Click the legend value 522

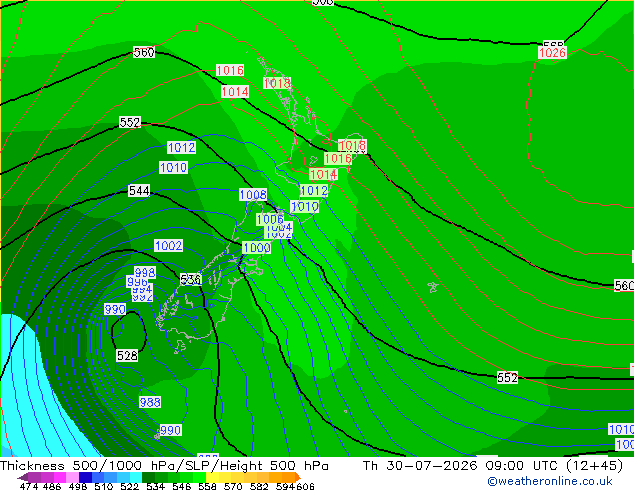pyautogui.click(x=130, y=486)
